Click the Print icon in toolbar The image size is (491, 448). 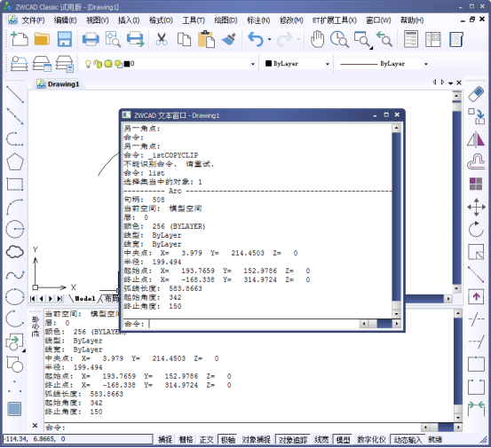pyautogui.click(x=91, y=39)
